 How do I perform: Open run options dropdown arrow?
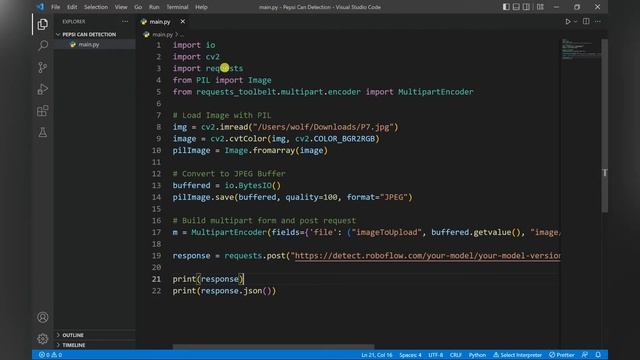click(576, 21)
